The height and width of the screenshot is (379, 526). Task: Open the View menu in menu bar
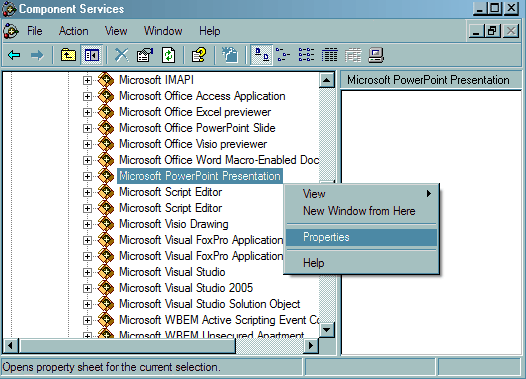point(116,31)
